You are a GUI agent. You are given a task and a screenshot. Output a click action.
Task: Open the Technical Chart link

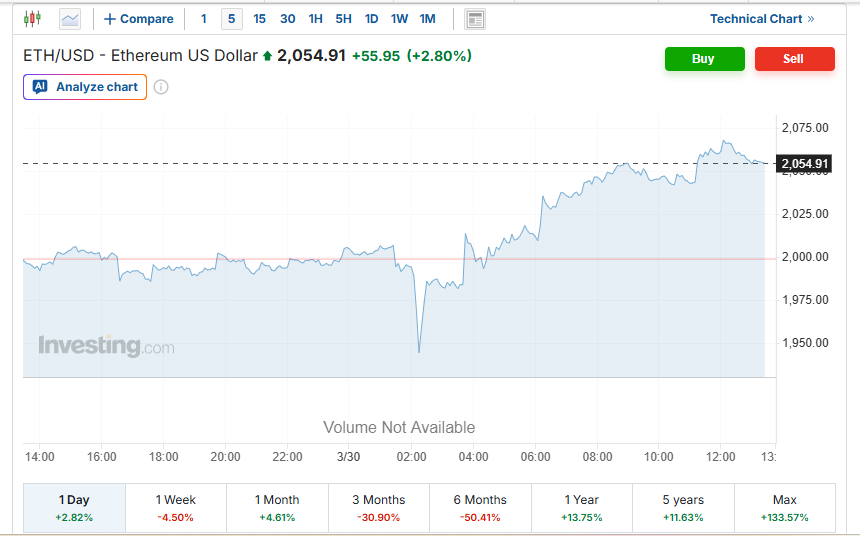click(762, 19)
